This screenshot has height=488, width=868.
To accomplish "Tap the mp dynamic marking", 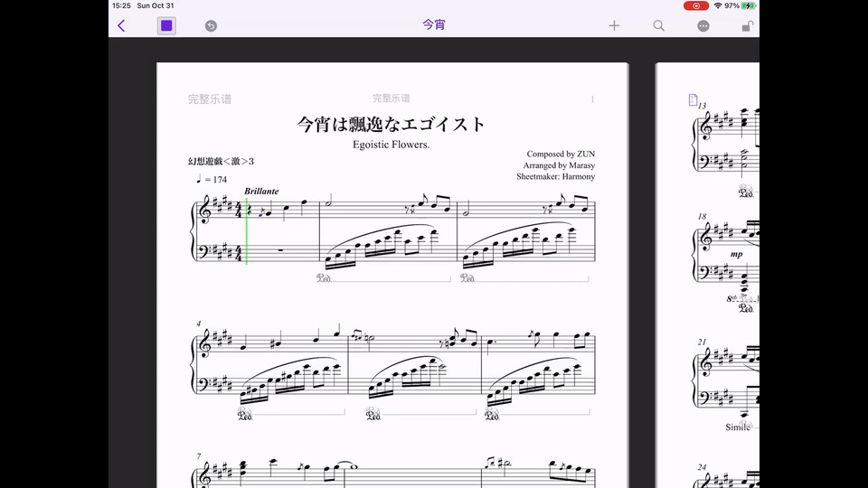I will coord(736,254).
